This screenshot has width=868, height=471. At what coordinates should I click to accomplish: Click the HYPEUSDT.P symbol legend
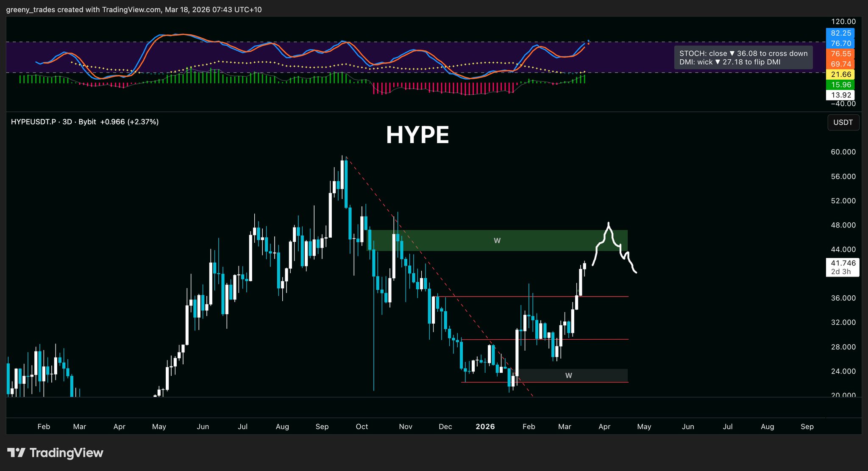click(x=33, y=122)
